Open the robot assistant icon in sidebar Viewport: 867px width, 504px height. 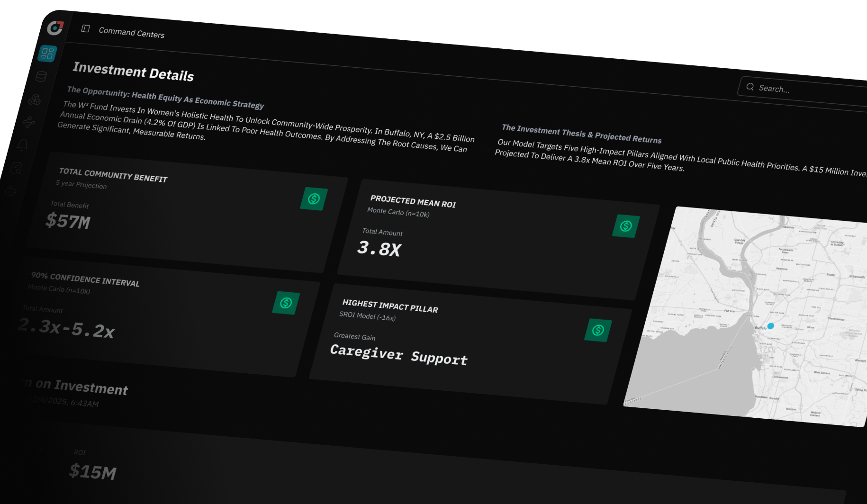point(10,191)
